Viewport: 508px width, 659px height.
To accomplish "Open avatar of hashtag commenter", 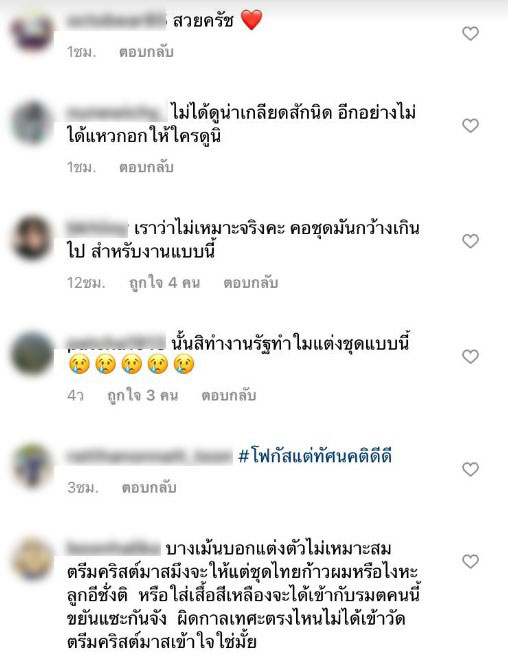I will click(x=32, y=466).
